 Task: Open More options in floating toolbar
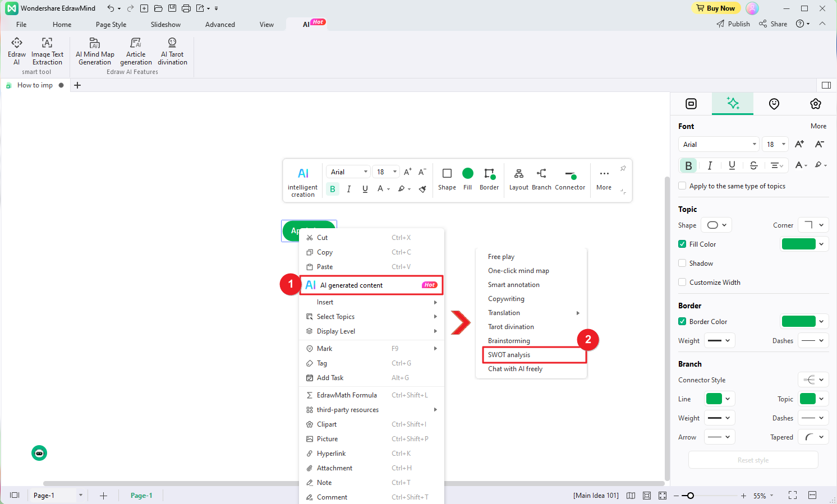tap(604, 179)
